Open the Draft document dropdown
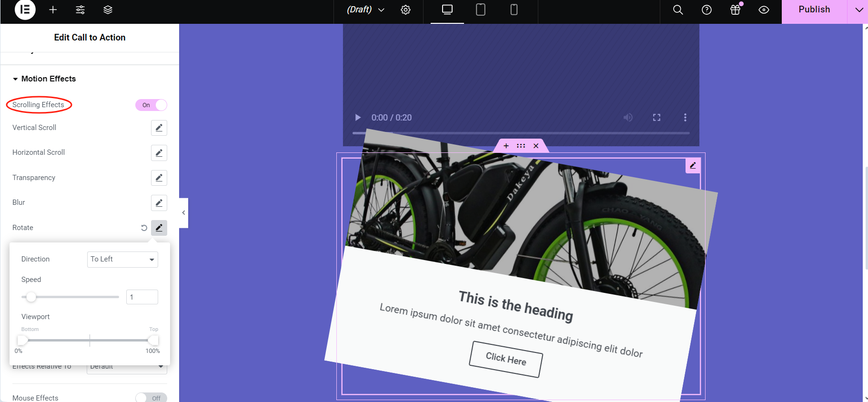 (x=365, y=10)
